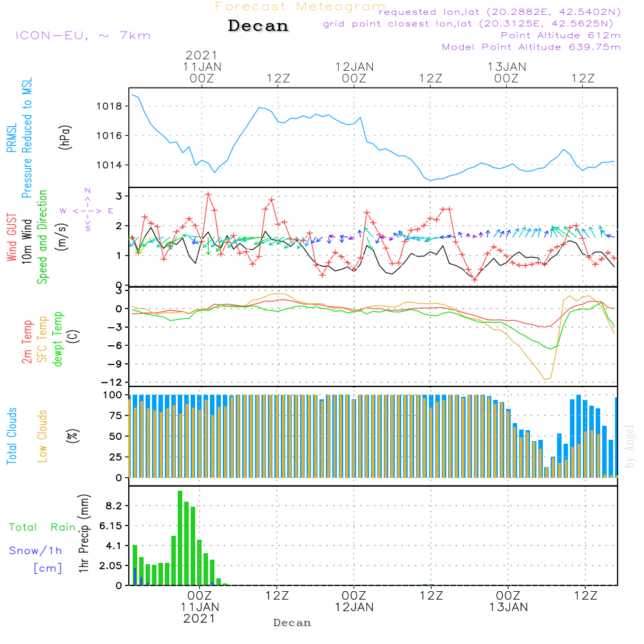Click the N-S-E-W wind direction compass
This screenshot has height=644, width=644.
[87, 210]
